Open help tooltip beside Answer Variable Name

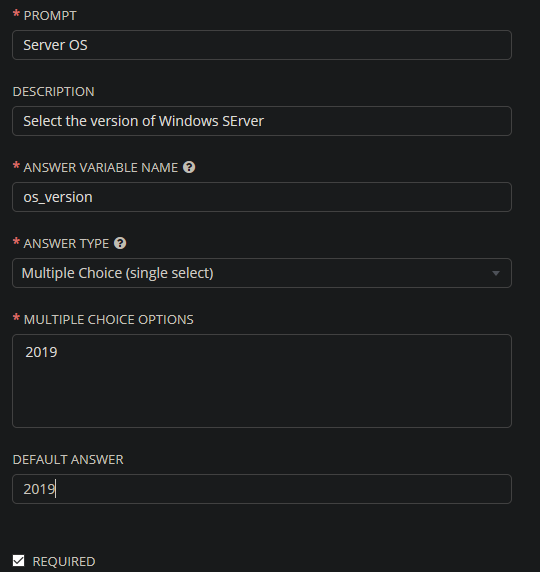(189, 167)
